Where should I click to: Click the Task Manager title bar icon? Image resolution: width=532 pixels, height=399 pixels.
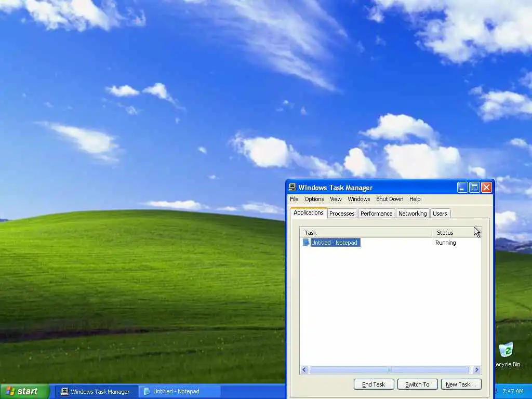click(292, 187)
